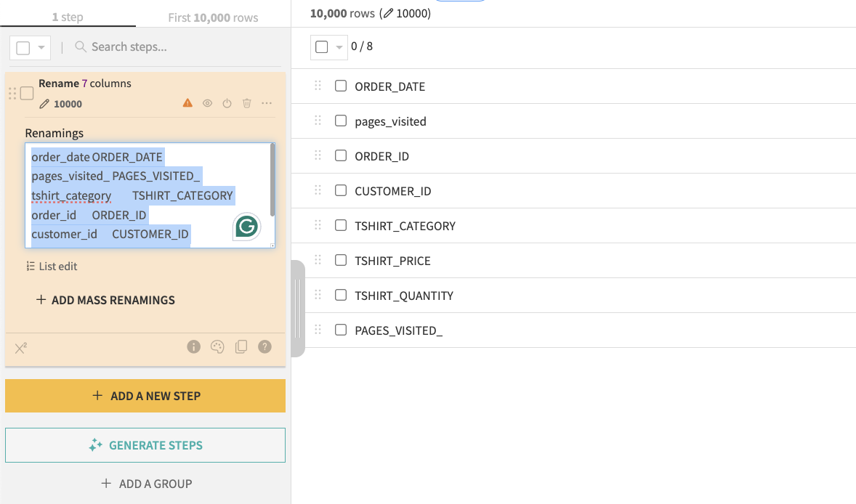This screenshot has width=856, height=504.
Task: Check the TSHIRT_QUANTITY column checkbox
Action: click(341, 295)
